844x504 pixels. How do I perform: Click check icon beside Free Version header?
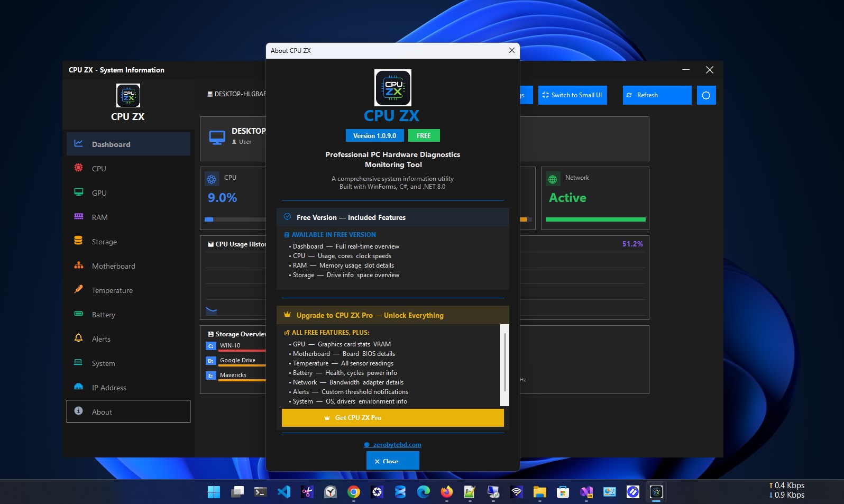tap(288, 217)
